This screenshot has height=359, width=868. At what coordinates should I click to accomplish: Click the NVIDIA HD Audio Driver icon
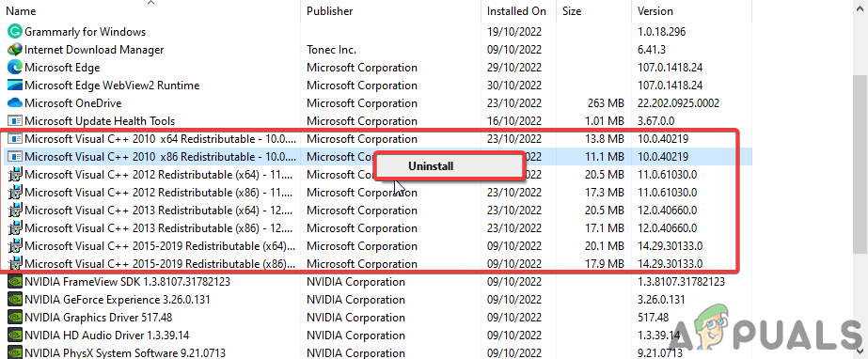pyautogui.click(x=15, y=335)
